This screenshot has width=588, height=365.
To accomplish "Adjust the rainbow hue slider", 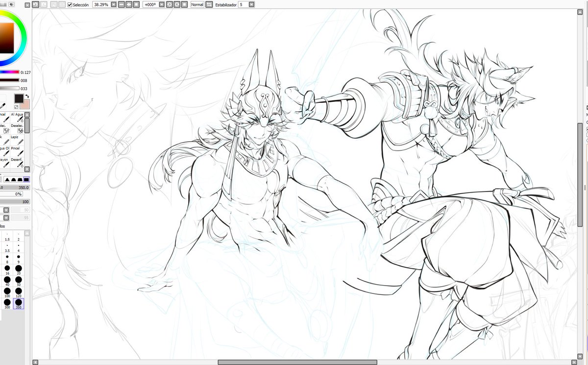I will click(x=10, y=72).
